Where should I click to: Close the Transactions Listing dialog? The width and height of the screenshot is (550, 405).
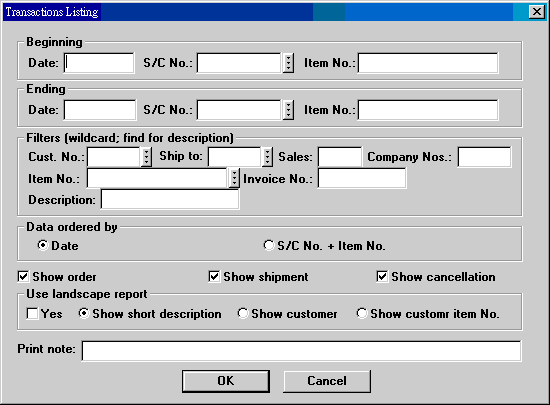click(x=537, y=12)
